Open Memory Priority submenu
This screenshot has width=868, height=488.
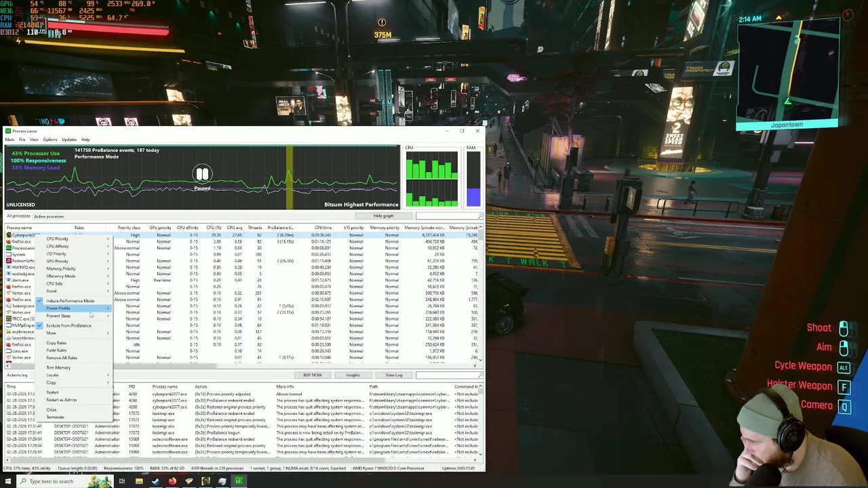pyautogui.click(x=75, y=268)
